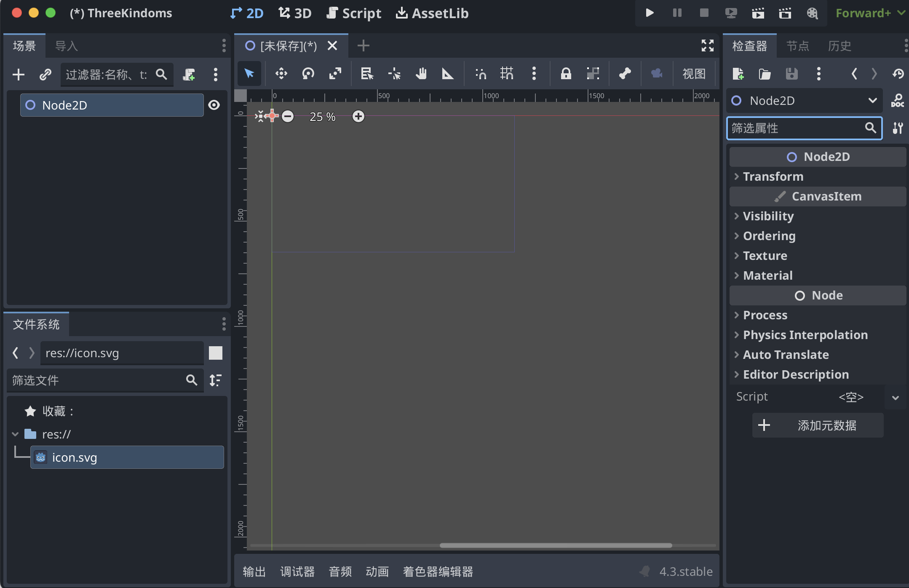Open remote debug run options
The width and height of the screenshot is (909, 588).
pos(731,13)
